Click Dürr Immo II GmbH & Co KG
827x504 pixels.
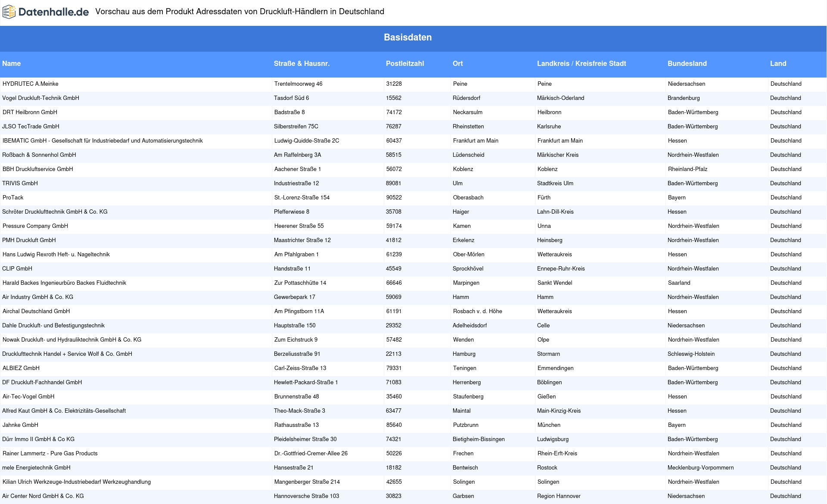click(x=38, y=439)
